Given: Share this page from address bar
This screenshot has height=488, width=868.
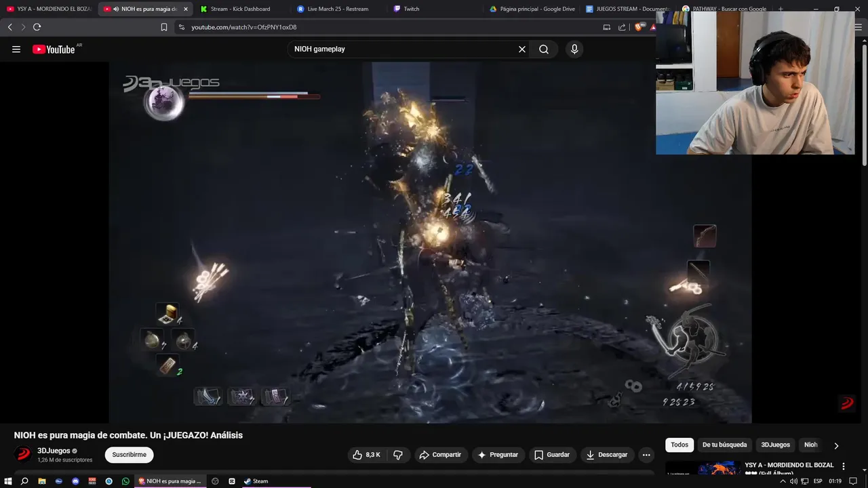Looking at the screenshot, I should [x=622, y=27].
